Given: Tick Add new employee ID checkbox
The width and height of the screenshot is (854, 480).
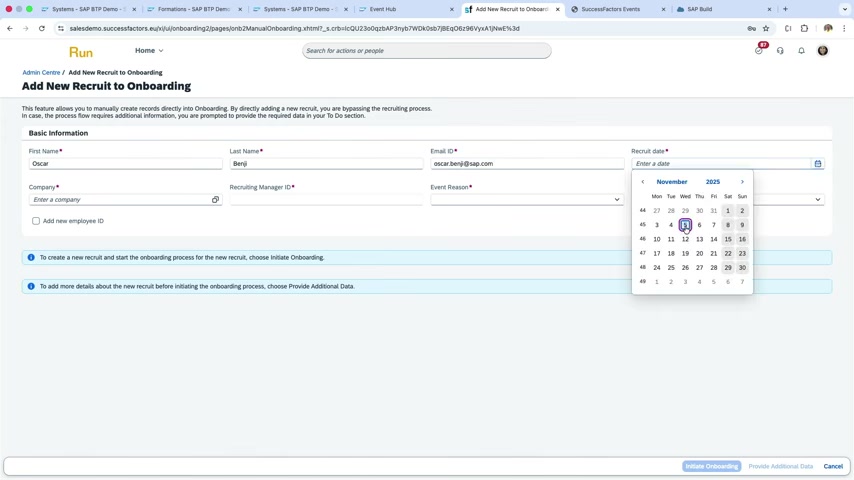Looking at the screenshot, I should click(x=36, y=221).
